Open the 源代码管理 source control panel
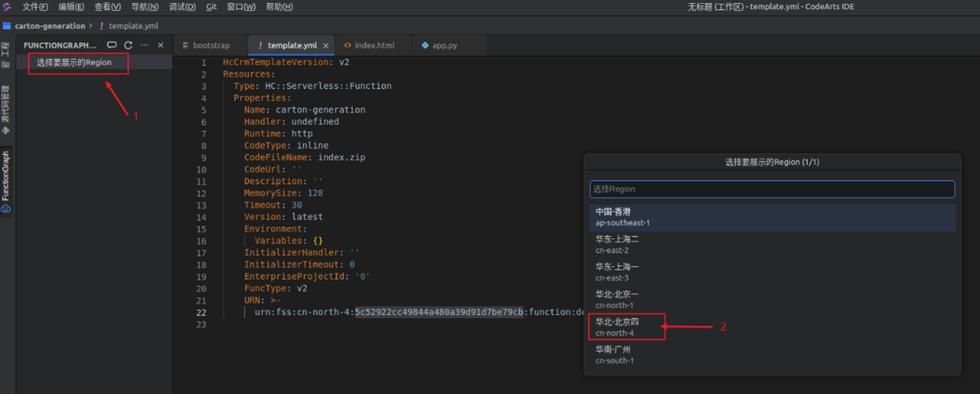Viewport: 980px width, 394px height. click(5, 110)
